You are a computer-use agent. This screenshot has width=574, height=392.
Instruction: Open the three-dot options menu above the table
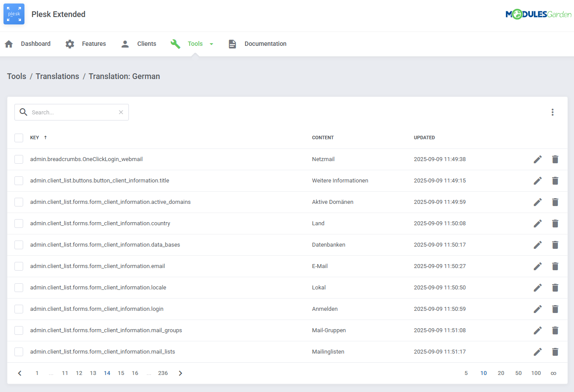tap(553, 112)
